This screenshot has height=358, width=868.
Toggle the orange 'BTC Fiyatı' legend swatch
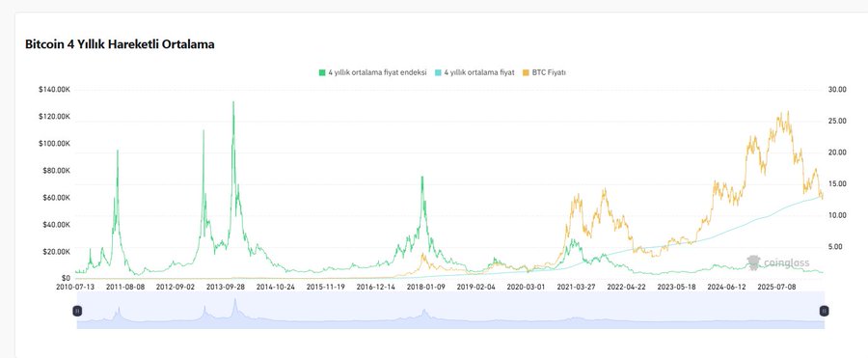click(526, 72)
